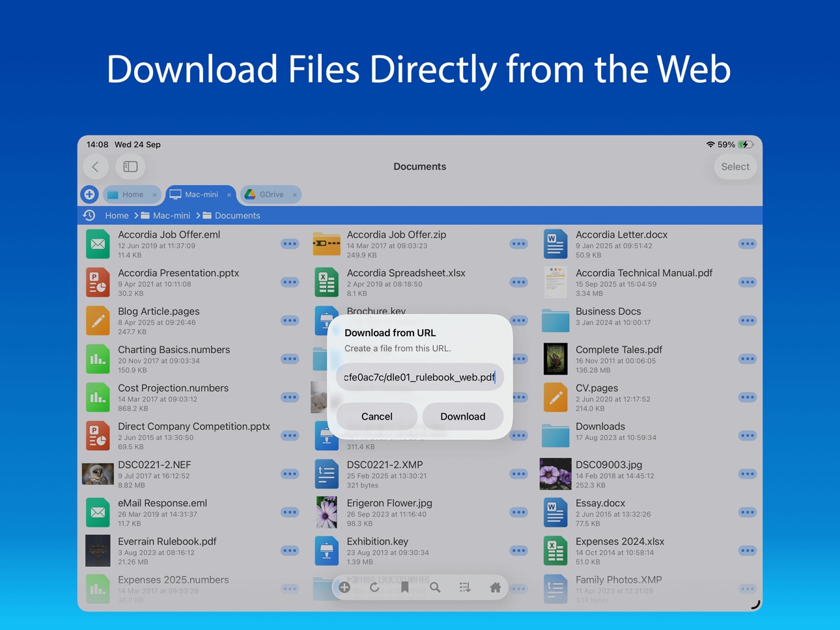Screen dimensions: 840x630
Task: Open more options for Cost Projection.numbers
Action: 290,397
